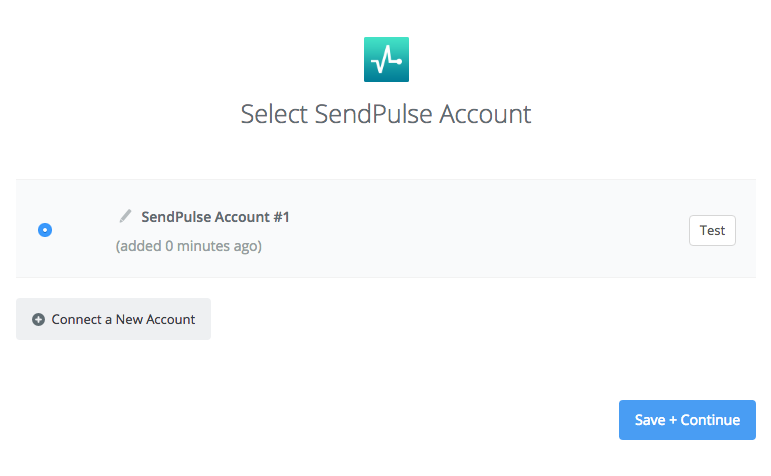
Task: Click the plus icon beside Connect a New Account
Action: click(38, 320)
